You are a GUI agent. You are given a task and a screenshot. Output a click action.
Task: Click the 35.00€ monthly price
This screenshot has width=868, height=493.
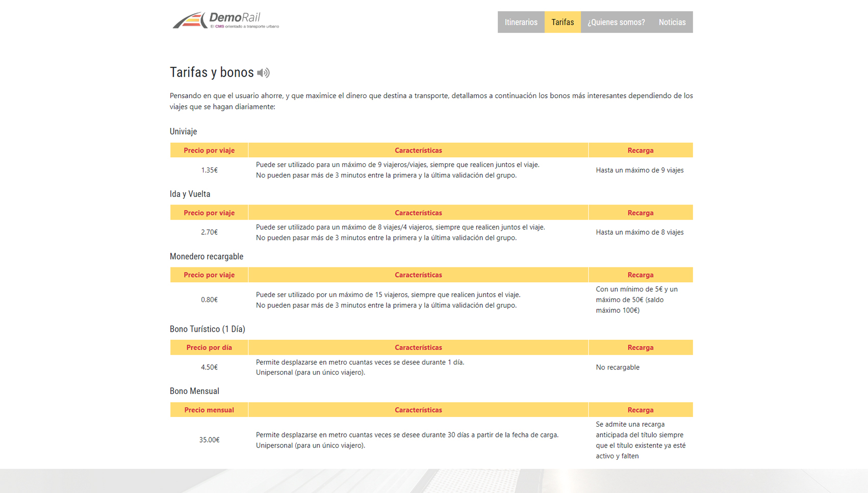pyautogui.click(x=209, y=440)
